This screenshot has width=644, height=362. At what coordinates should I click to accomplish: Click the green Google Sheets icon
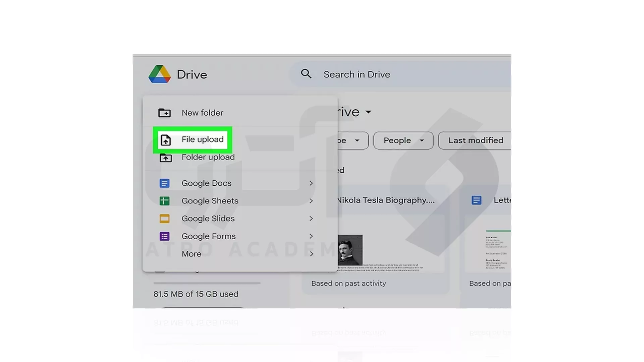[x=164, y=201]
